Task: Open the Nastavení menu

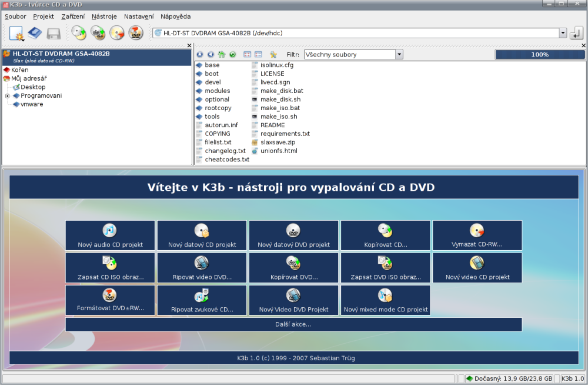Action: coord(139,16)
